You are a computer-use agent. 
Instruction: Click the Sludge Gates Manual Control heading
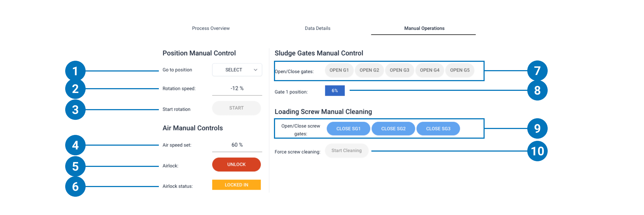click(319, 53)
